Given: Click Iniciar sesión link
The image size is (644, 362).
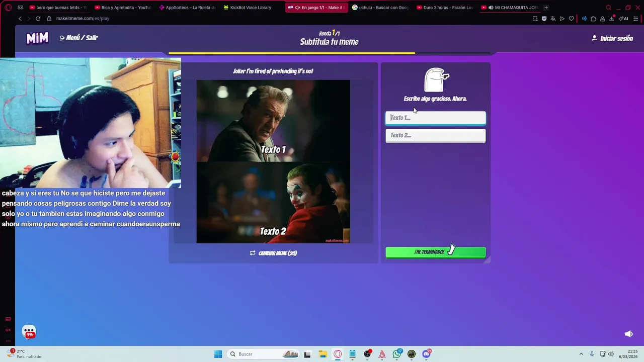Looking at the screenshot, I should coord(612,38).
